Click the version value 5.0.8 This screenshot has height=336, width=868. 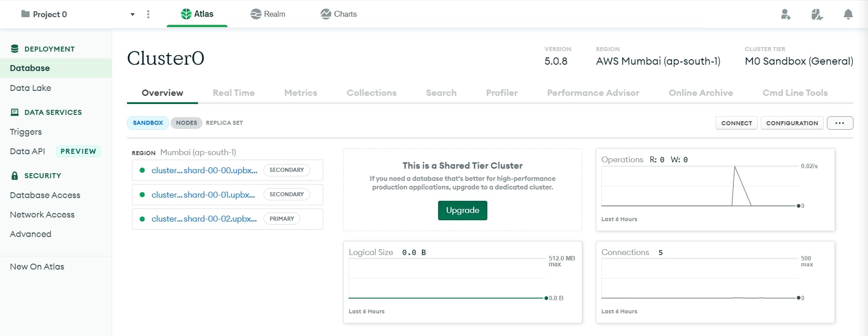pyautogui.click(x=556, y=61)
